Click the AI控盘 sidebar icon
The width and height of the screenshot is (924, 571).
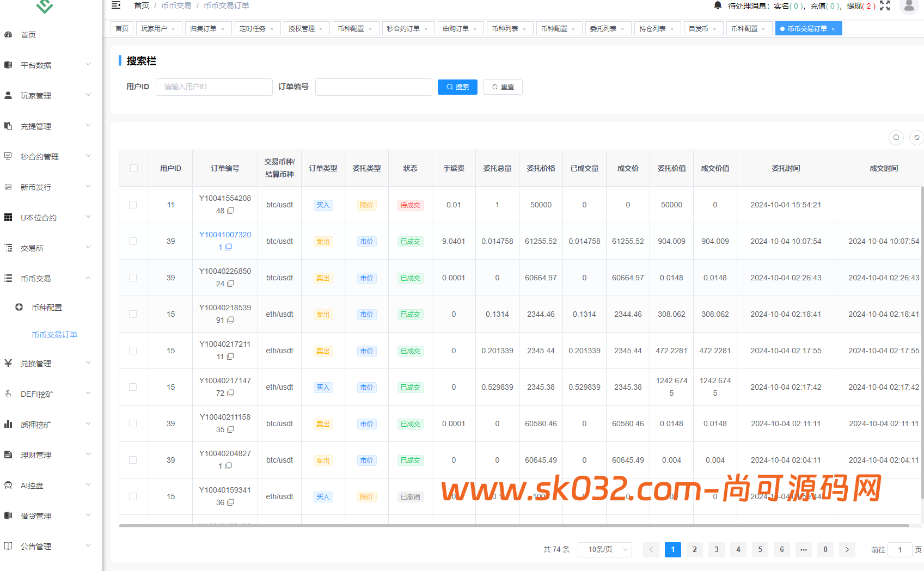pyautogui.click(x=8, y=485)
